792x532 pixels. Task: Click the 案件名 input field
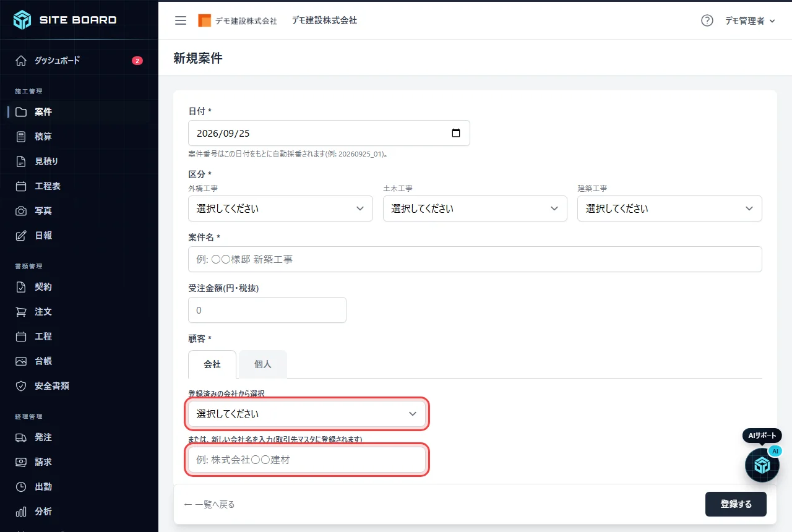pos(475,259)
